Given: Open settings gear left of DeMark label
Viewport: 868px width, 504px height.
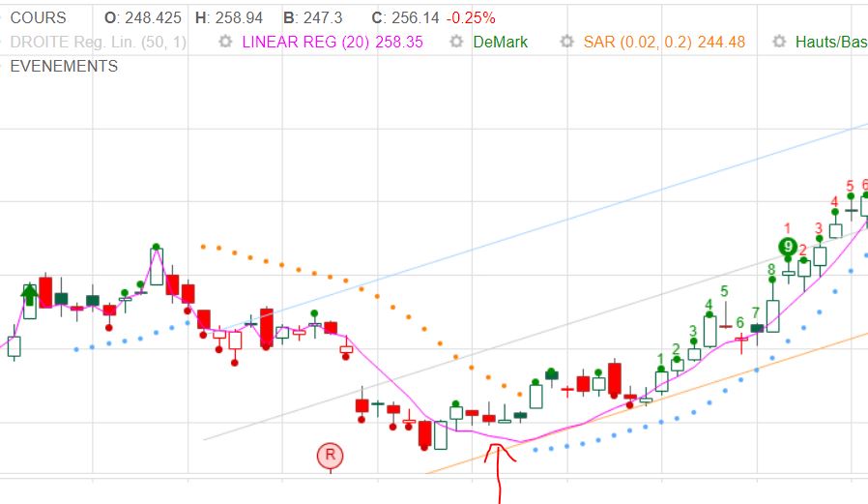Looking at the screenshot, I should point(456,42).
